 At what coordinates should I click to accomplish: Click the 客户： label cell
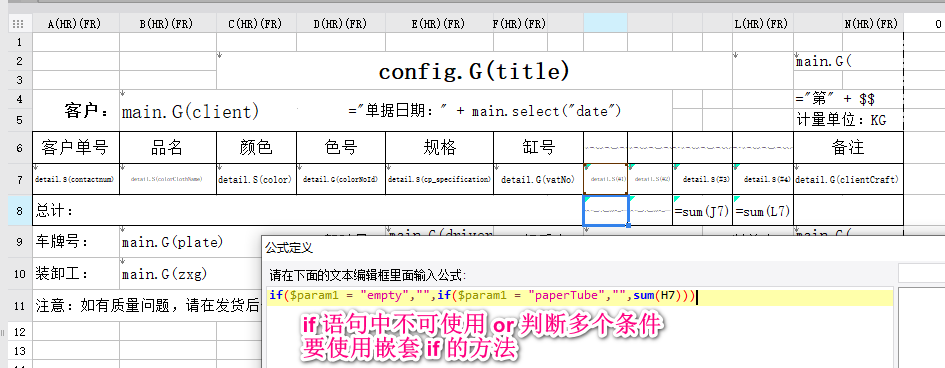76,111
